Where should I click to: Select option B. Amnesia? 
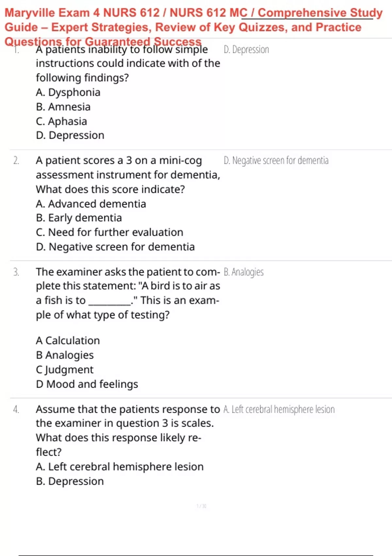pos(63,107)
